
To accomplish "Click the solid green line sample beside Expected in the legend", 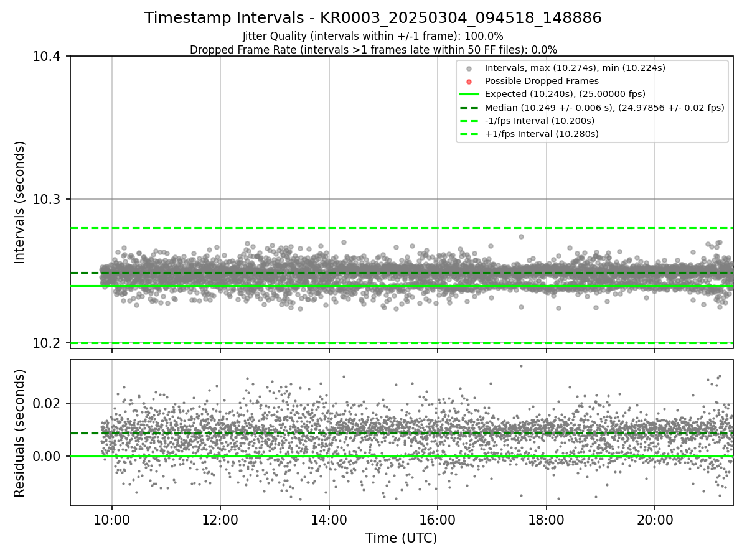I will coord(469,95).
